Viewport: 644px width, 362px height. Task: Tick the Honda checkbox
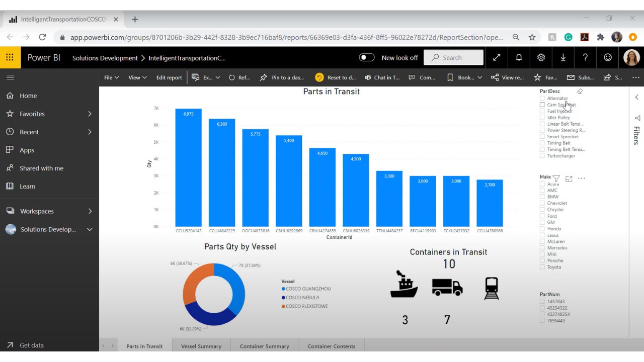tap(542, 229)
